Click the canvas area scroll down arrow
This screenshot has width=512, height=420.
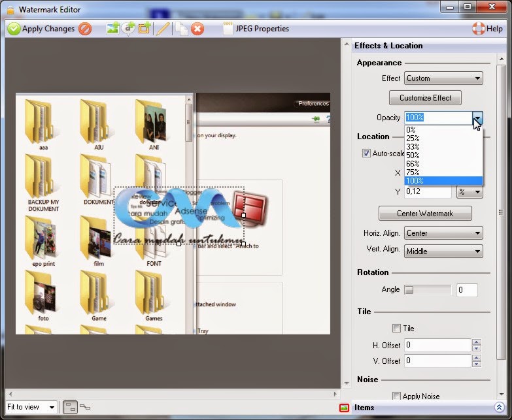pyautogui.click(x=347, y=383)
